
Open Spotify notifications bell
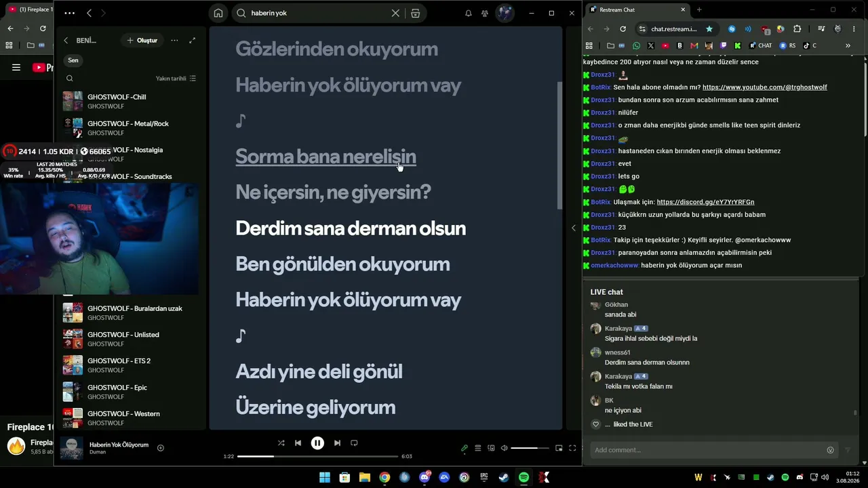468,13
